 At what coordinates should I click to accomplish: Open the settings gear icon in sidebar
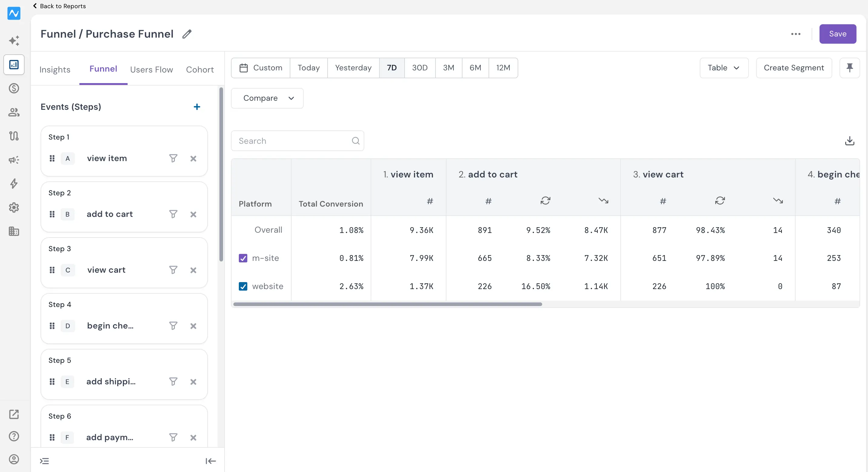[x=14, y=207]
